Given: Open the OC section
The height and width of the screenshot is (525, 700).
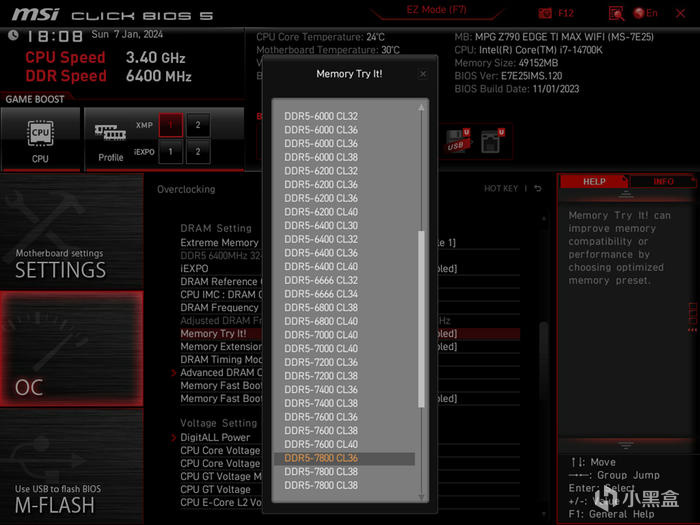Looking at the screenshot, I should (x=71, y=349).
